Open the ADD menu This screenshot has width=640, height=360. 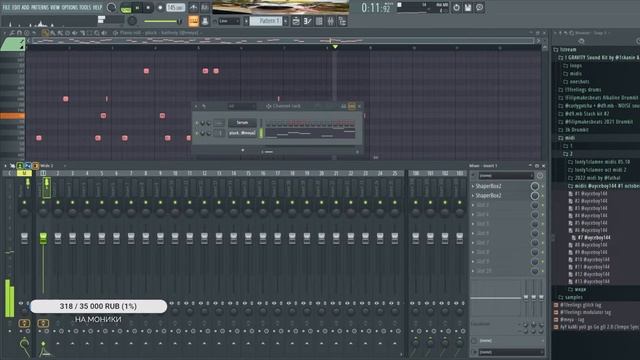pyautogui.click(x=25, y=7)
